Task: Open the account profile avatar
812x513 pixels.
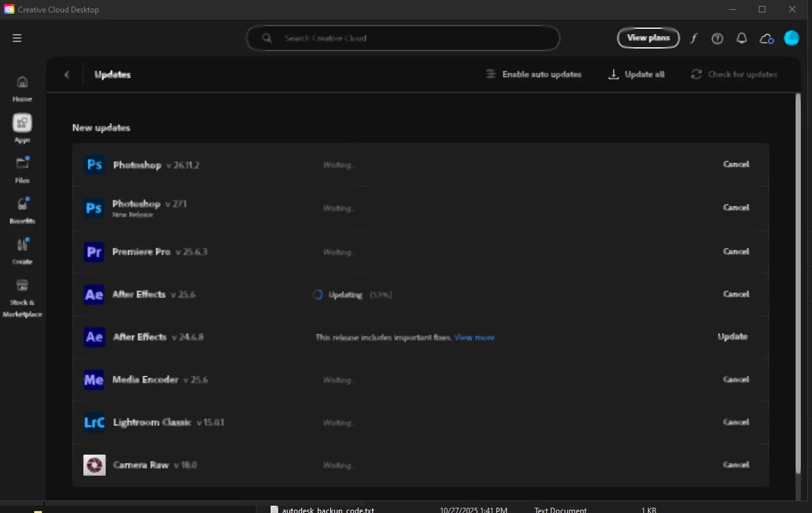Action: (x=792, y=38)
